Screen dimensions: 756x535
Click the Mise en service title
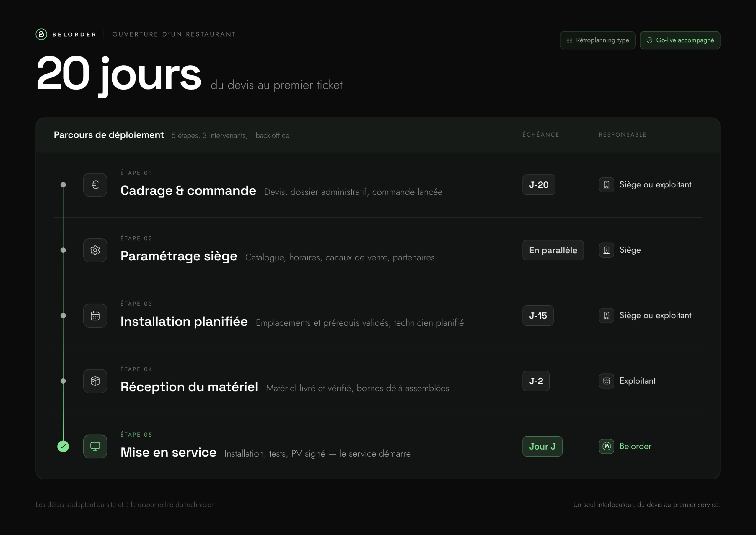168,452
